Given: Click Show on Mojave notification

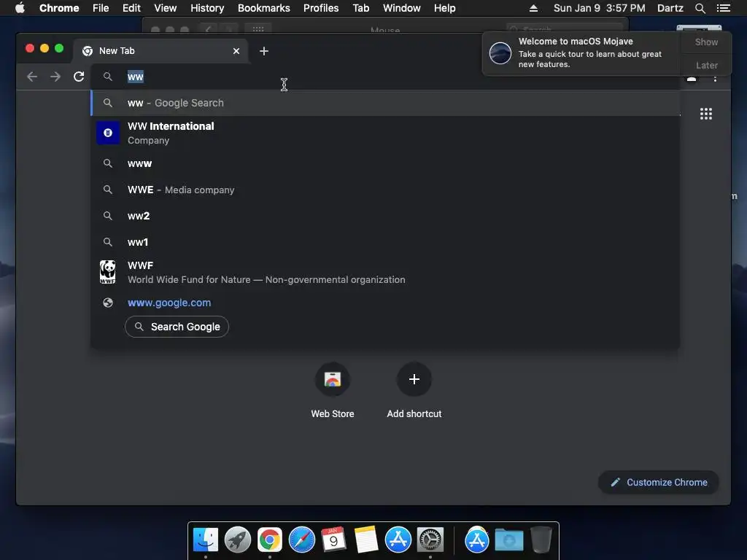Looking at the screenshot, I should point(706,42).
